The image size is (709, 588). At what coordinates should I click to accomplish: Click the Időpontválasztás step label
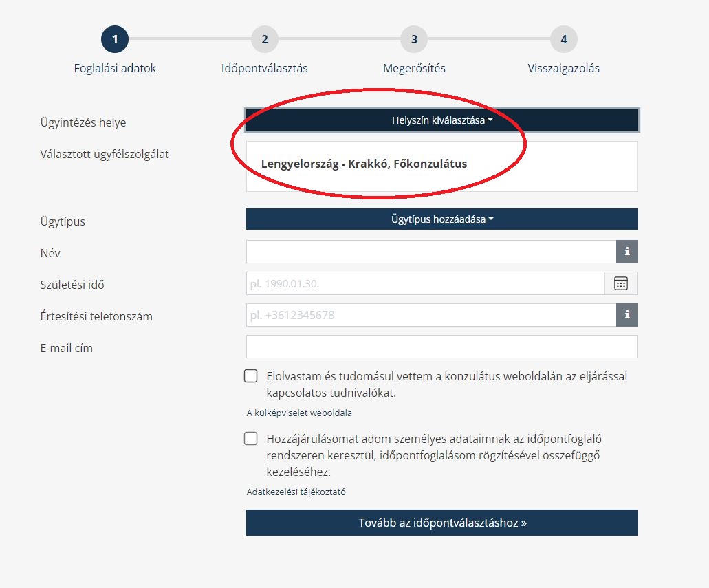coord(265,68)
